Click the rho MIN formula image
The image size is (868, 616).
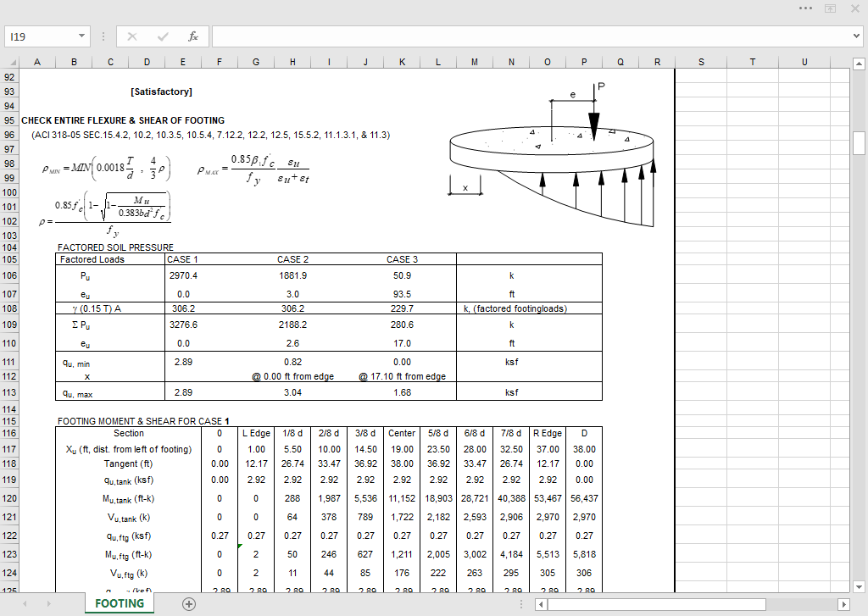pos(106,169)
